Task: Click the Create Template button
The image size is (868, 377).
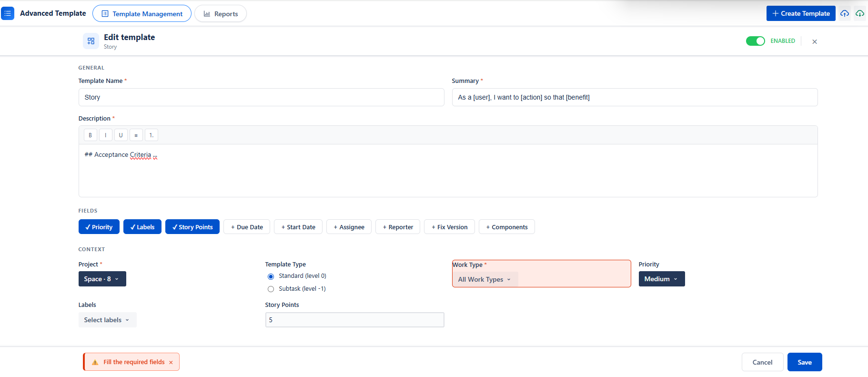Action: (801, 13)
